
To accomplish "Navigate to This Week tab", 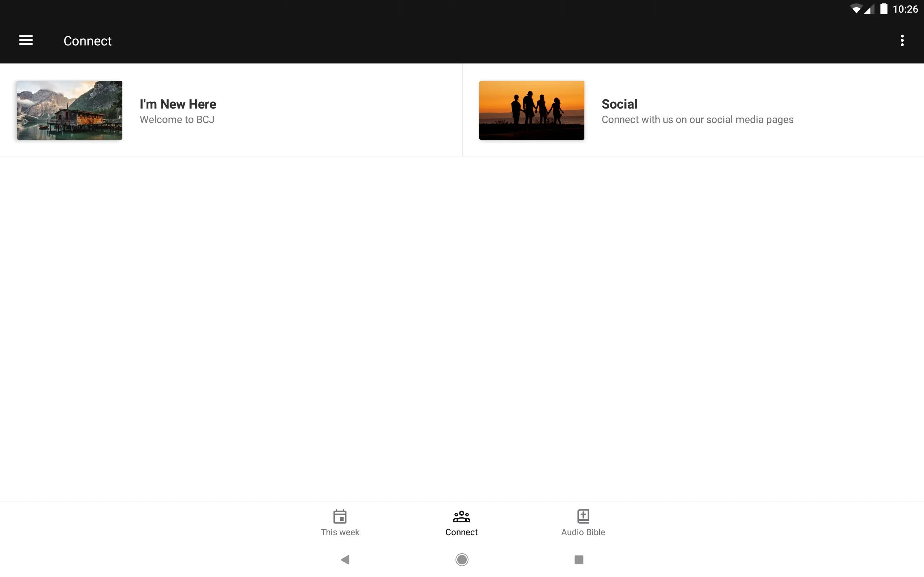I will pyautogui.click(x=340, y=523).
